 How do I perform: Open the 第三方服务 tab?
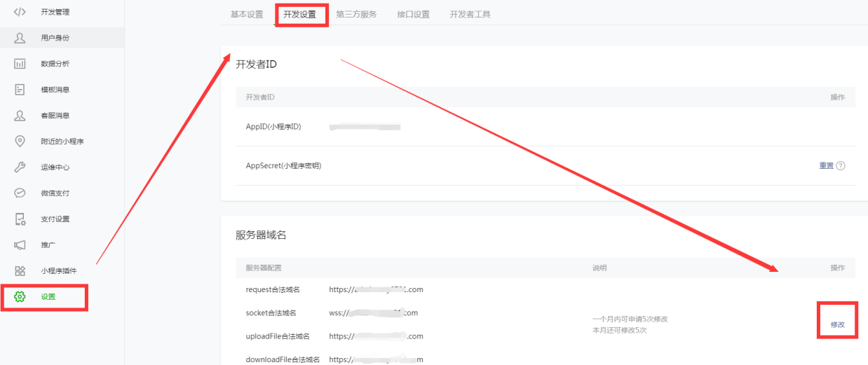point(356,14)
